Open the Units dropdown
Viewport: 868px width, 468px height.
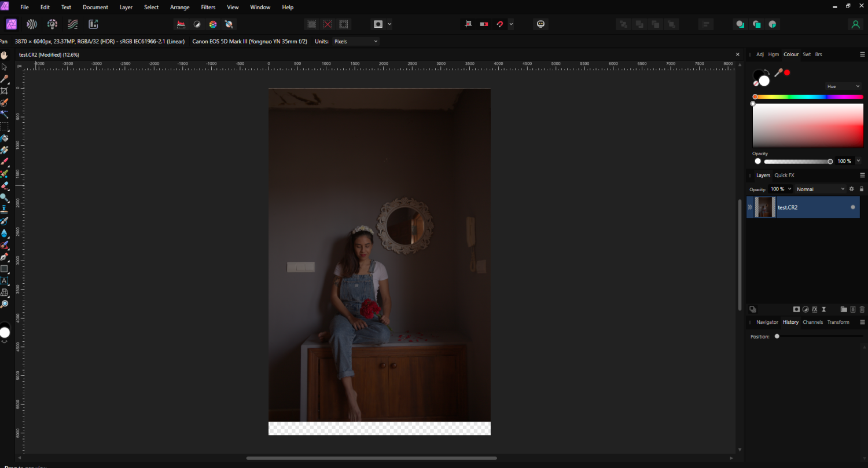coord(355,41)
